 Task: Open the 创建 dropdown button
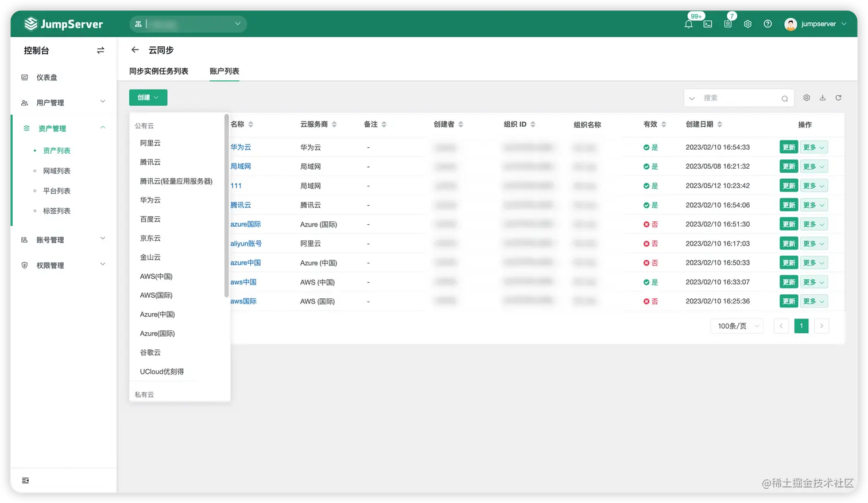click(x=148, y=98)
